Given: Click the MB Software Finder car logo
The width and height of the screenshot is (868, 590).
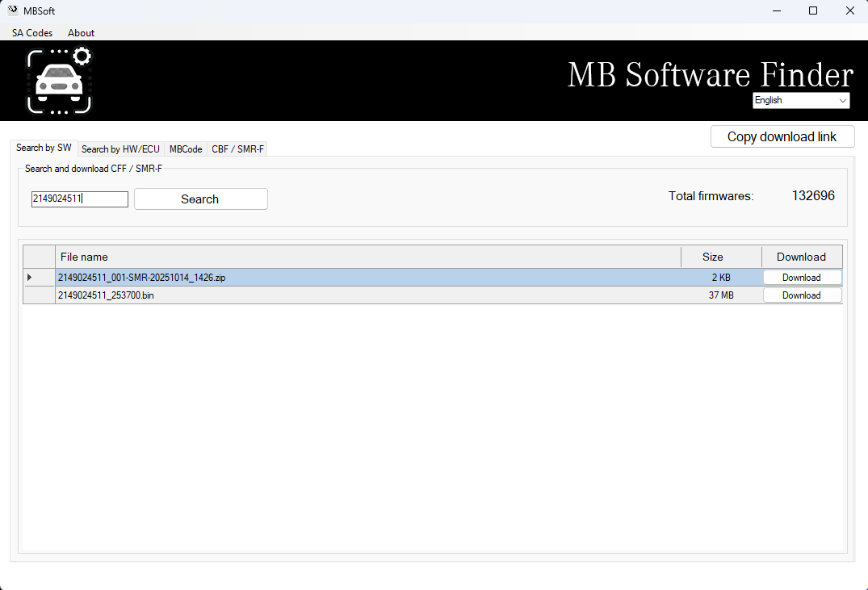Looking at the screenshot, I should click(59, 80).
